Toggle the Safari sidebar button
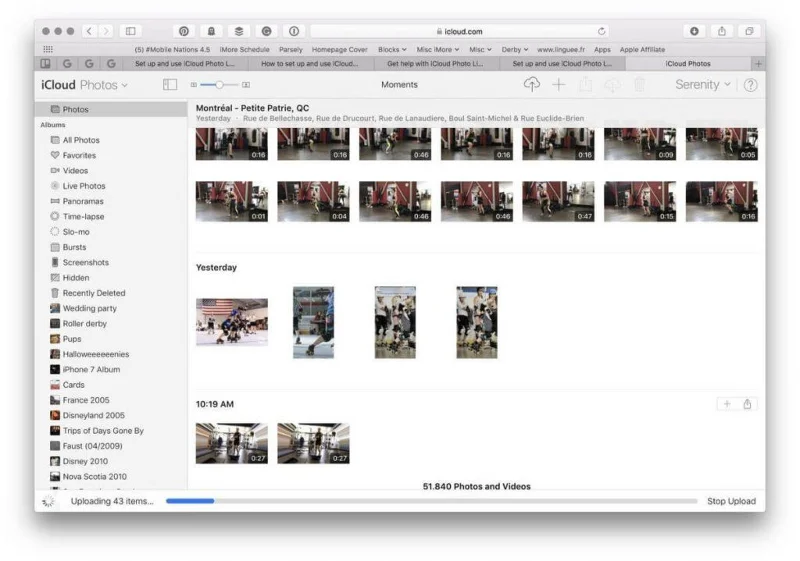800x561 pixels. [131, 31]
